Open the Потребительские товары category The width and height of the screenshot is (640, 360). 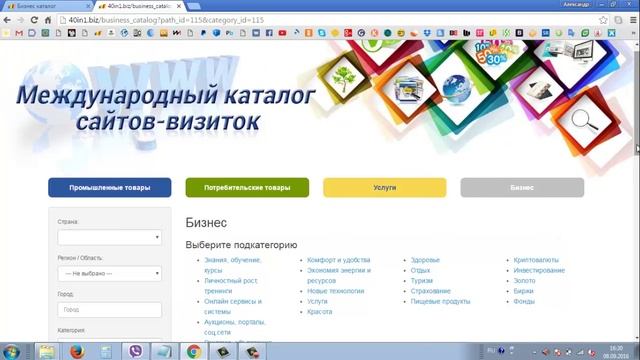pos(247,188)
